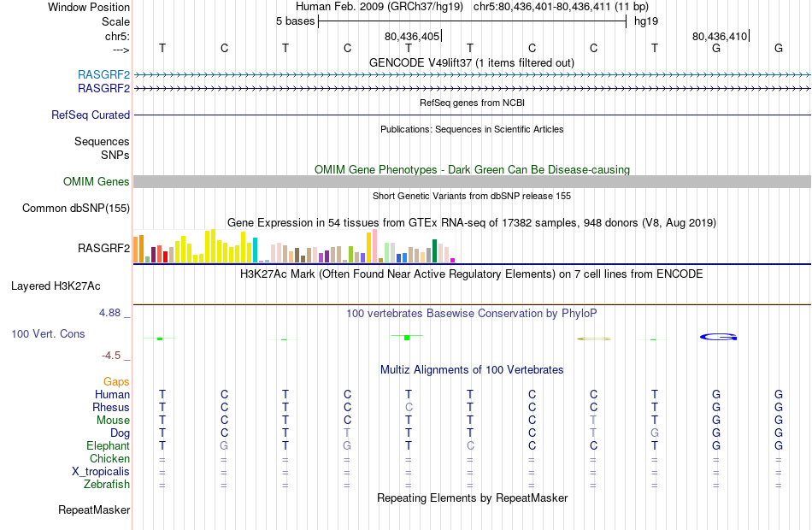Image resolution: width=812 pixels, height=530 pixels.
Task: Click the 5 bases scale label
Action: [295, 21]
